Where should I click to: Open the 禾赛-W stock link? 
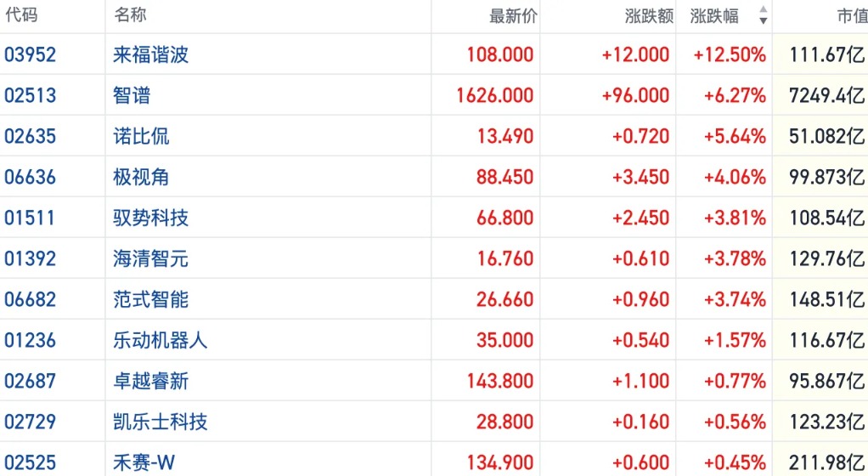[144, 462]
